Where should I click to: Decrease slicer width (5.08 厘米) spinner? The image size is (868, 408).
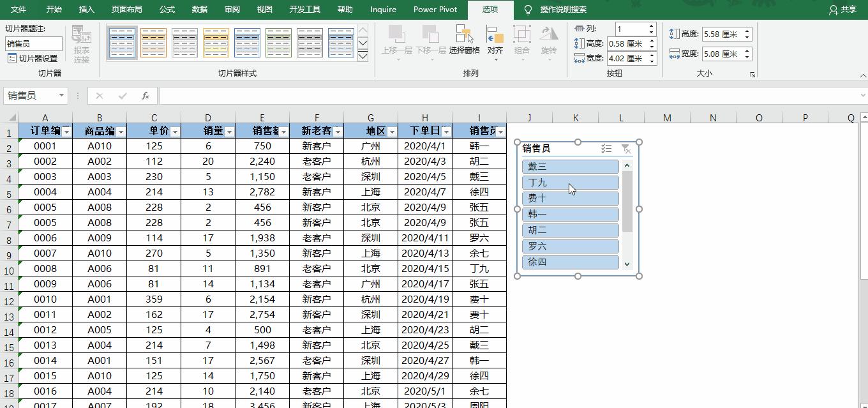(747, 57)
